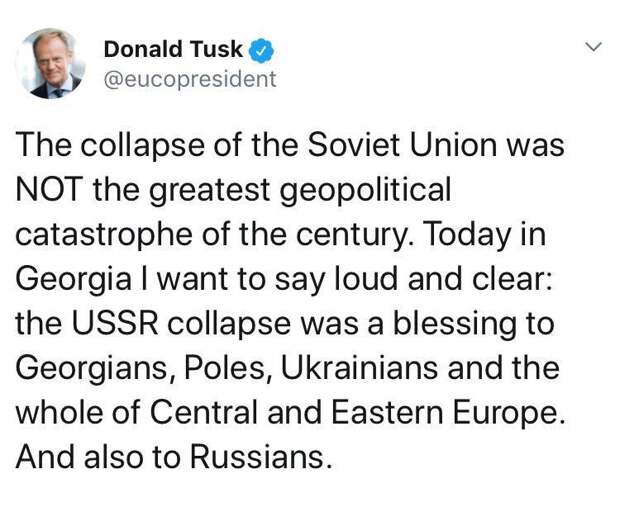Open Donald Tusk's profile picture
Screen dimensions: 620x507
50,63
